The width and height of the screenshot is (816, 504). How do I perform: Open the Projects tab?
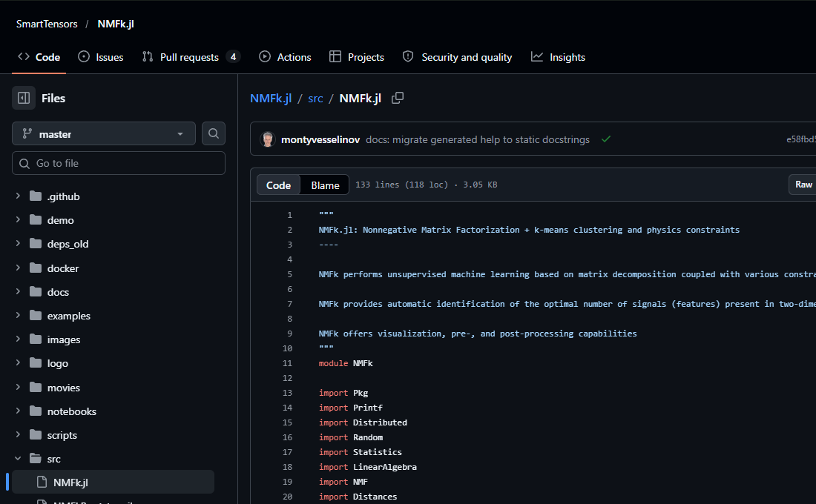coord(357,57)
